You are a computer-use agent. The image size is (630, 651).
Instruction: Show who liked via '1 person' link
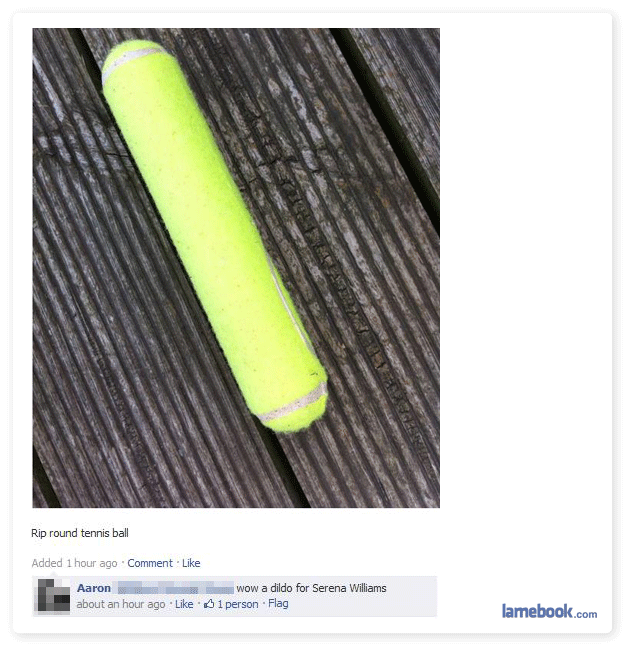pyautogui.click(x=238, y=604)
